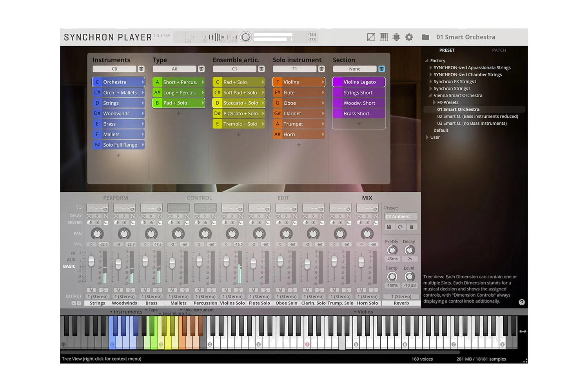Mute the Horn Solo channel
Viewport: 588px width, 392px height.
point(361,290)
